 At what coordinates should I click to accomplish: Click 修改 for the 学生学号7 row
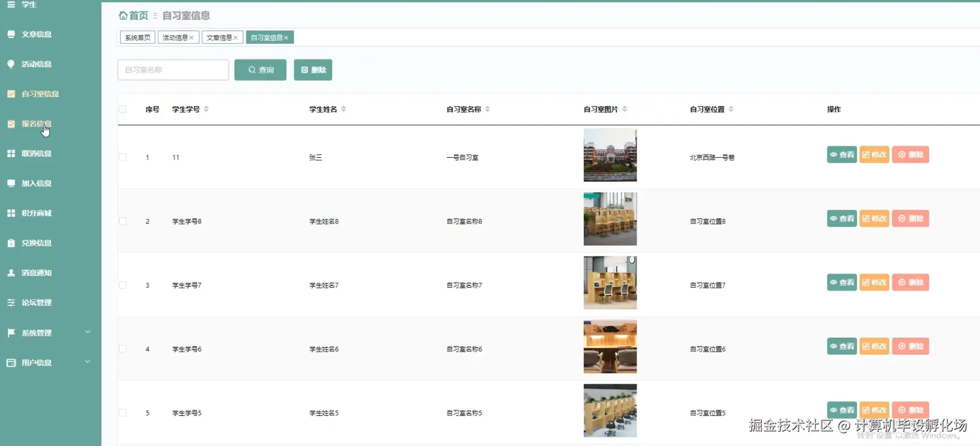coord(874,282)
